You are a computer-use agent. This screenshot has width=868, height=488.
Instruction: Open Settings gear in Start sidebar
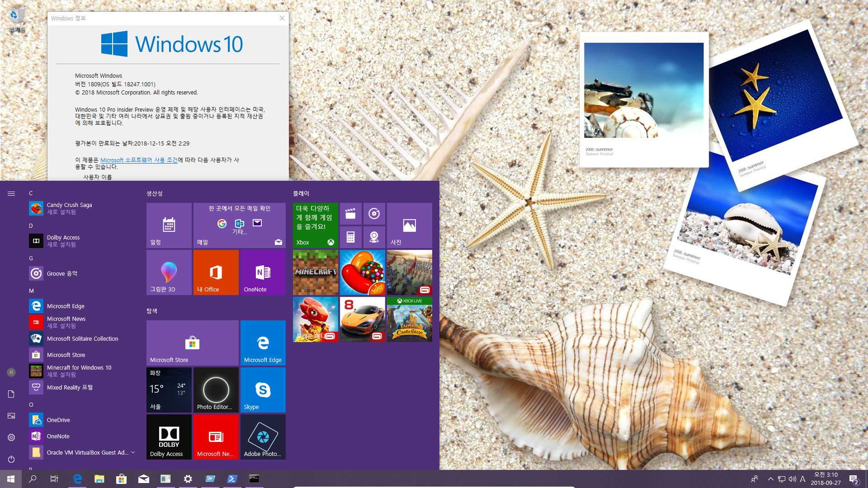click(x=11, y=437)
